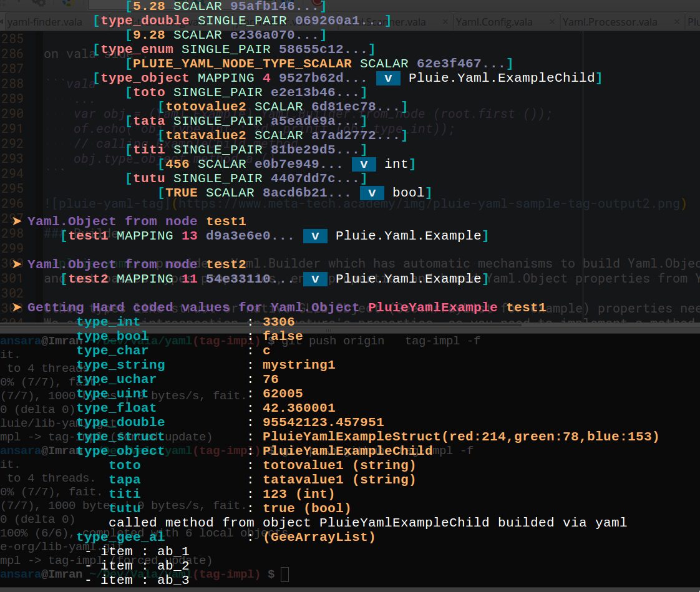
Task: Click the arrow before 'Yaml.Object from node test1'
Action: [17, 221]
